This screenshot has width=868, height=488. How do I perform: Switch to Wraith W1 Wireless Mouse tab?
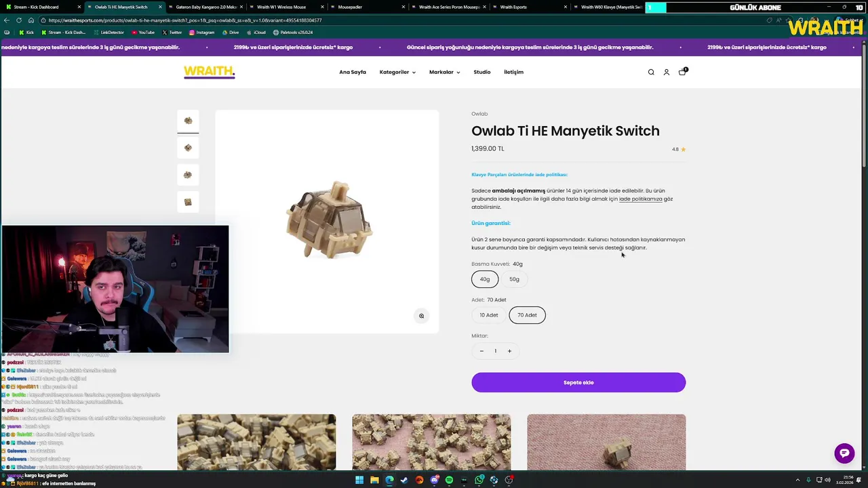click(287, 7)
